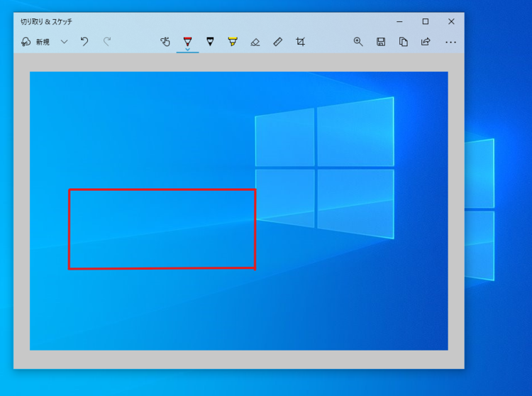
Task: Undo the last stroke
Action: pyautogui.click(x=84, y=42)
